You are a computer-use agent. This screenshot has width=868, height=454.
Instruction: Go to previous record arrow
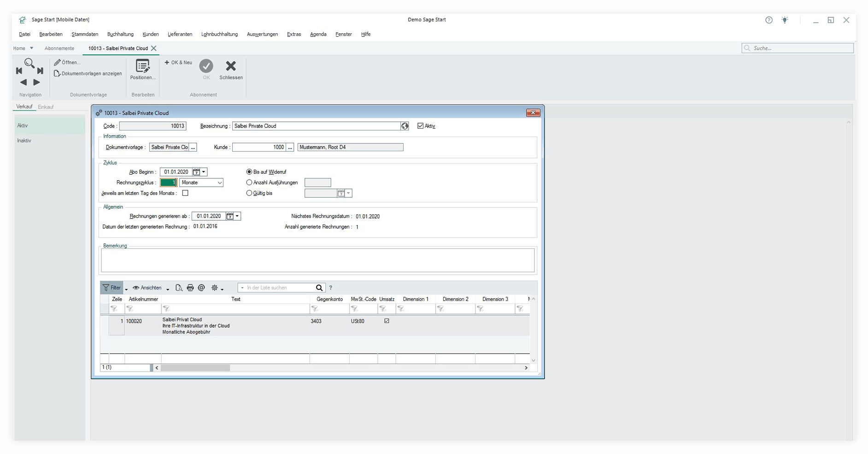click(x=23, y=82)
